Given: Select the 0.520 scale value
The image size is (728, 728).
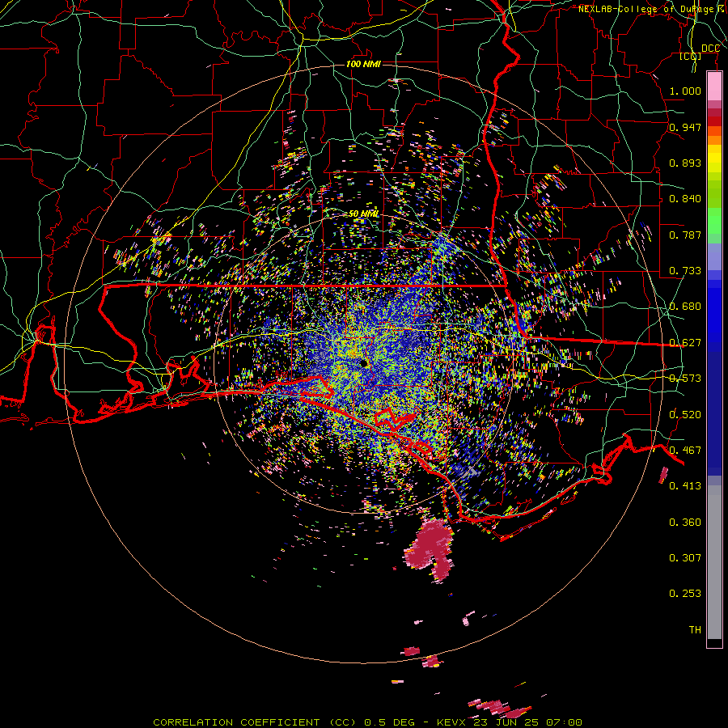Looking at the screenshot, I should [685, 415].
